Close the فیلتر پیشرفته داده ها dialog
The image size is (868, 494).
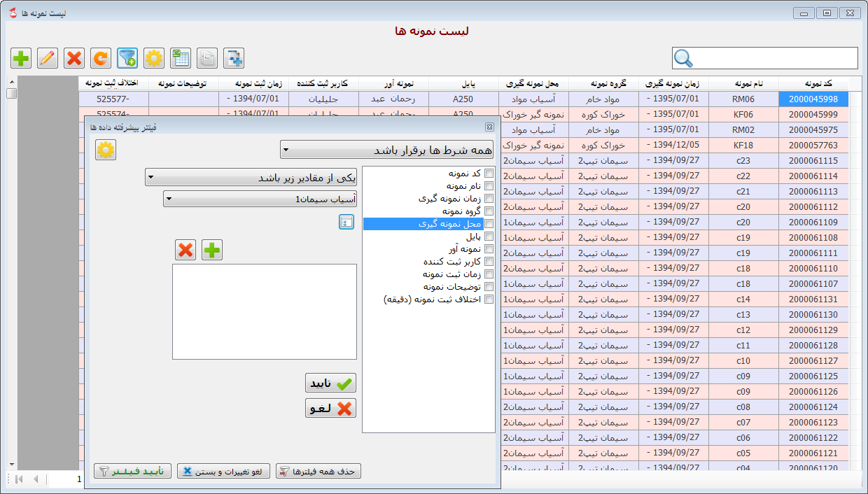pyautogui.click(x=489, y=127)
